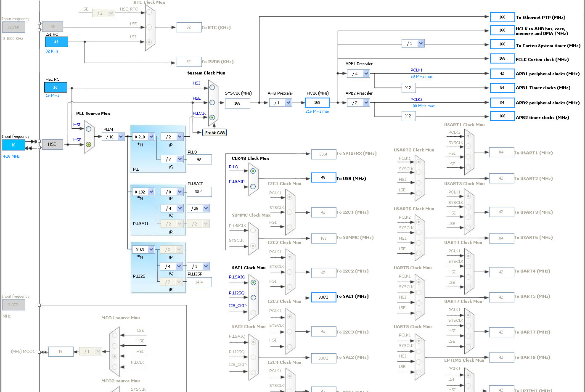Click the MCO1 output value 16
The image size is (585, 392).
pyautogui.click(x=61, y=352)
